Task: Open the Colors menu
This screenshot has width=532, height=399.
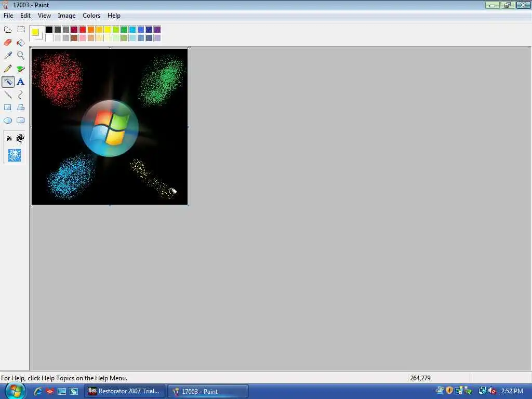Action: tap(91, 16)
